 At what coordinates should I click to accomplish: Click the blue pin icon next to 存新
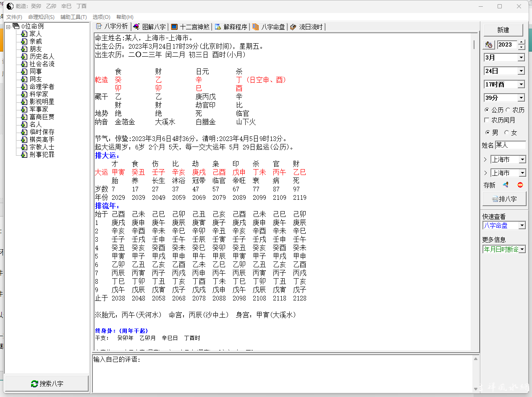pyautogui.click(x=506, y=185)
